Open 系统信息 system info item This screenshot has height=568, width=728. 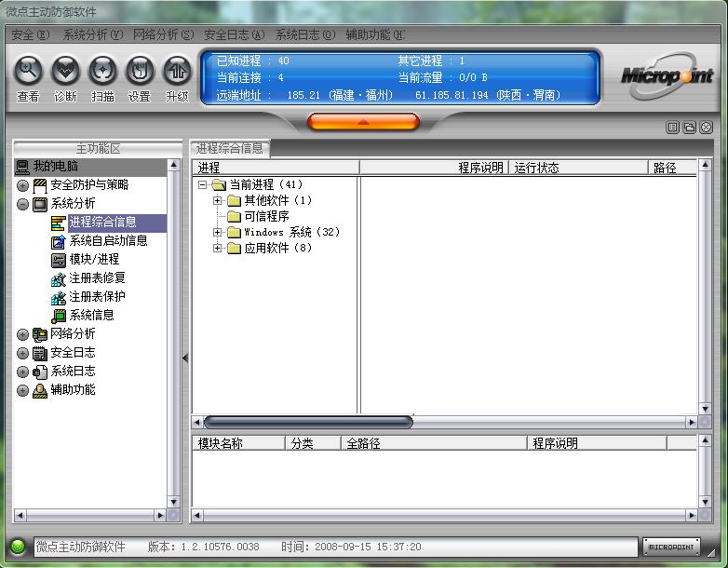tap(91, 315)
